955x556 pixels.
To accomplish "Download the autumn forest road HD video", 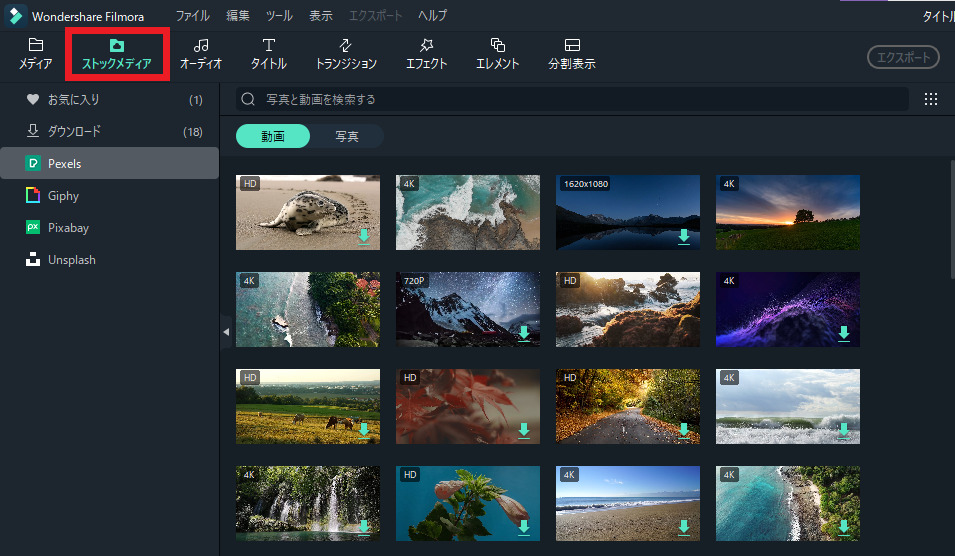I will coord(684,430).
